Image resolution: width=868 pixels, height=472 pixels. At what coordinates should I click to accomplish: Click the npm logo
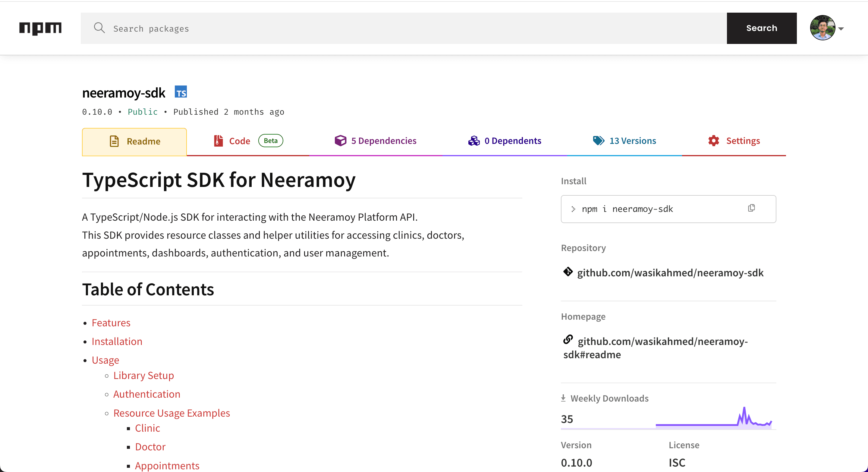[40, 28]
